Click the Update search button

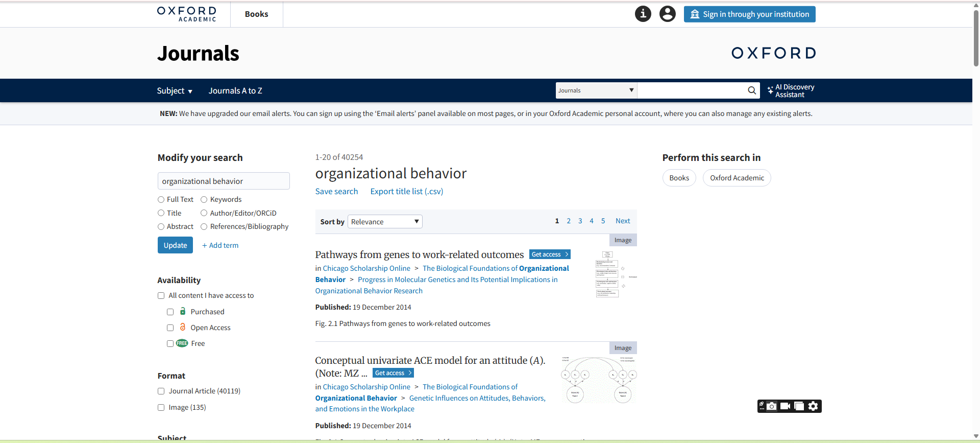[x=175, y=245]
